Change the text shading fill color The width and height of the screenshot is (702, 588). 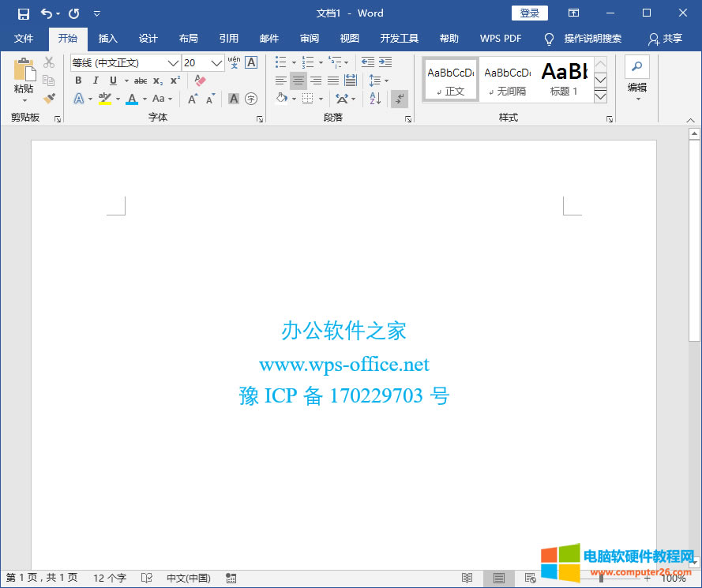pos(282,98)
